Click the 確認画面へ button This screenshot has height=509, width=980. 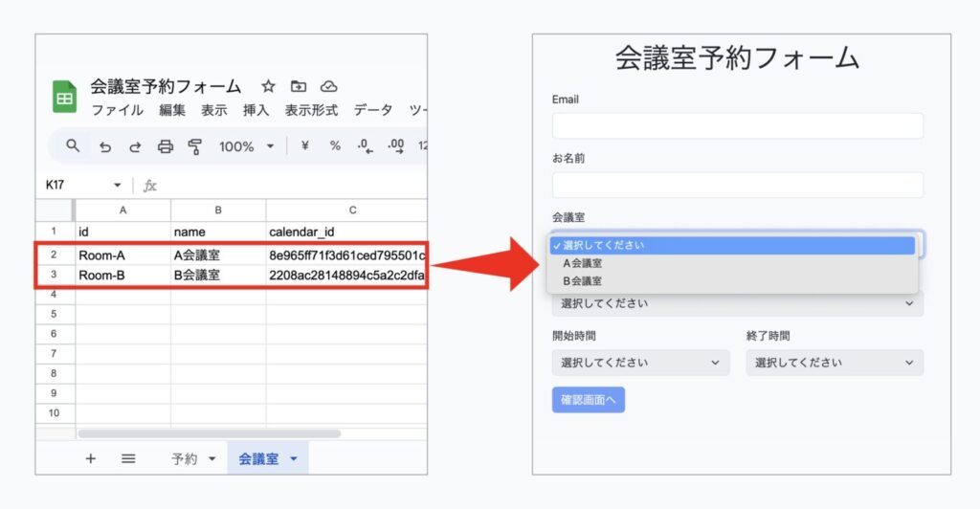(x=589, y=400)
